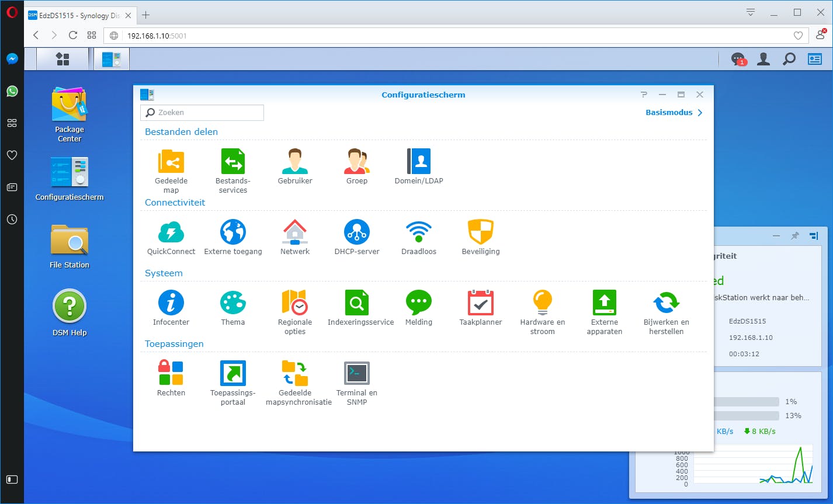The height and width of the screenshot is (504, 833).
Task: Go back to previous page
Action: click(36, 35)
